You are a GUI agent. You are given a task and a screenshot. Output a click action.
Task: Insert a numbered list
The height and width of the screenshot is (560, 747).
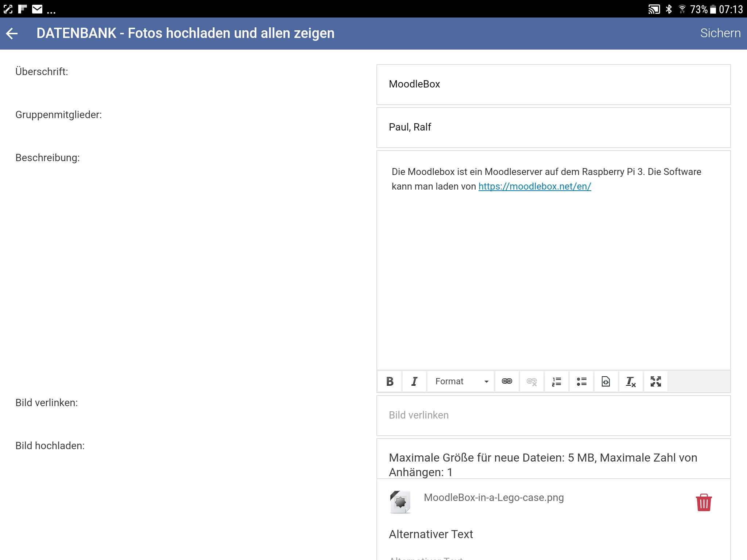pos(557,381)
